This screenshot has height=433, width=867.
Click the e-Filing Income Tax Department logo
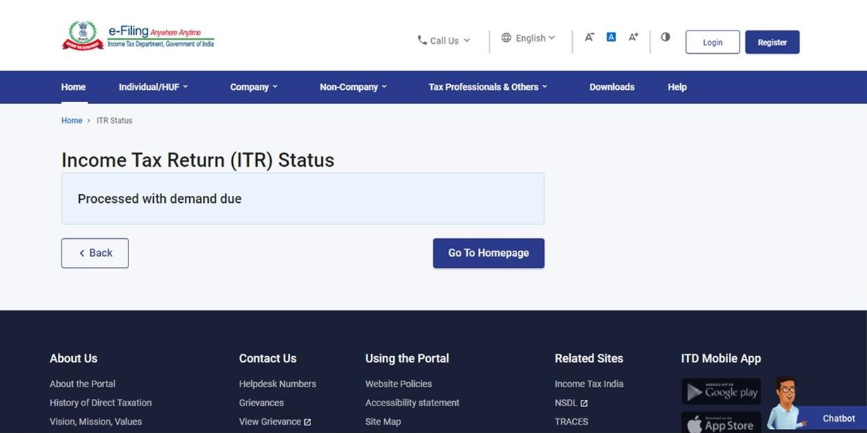(x=138, y=36)
